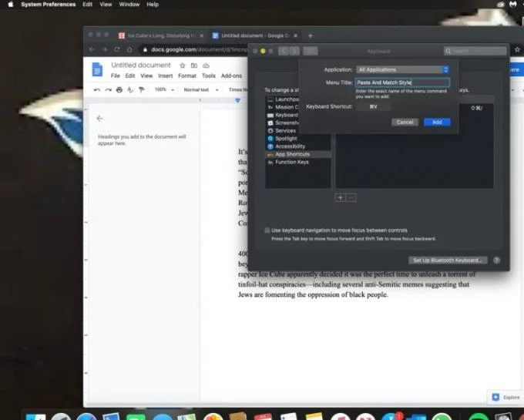Open System Preferences menu in menu bar
This screenshot has width=524, height=420.
pos(48,5)
